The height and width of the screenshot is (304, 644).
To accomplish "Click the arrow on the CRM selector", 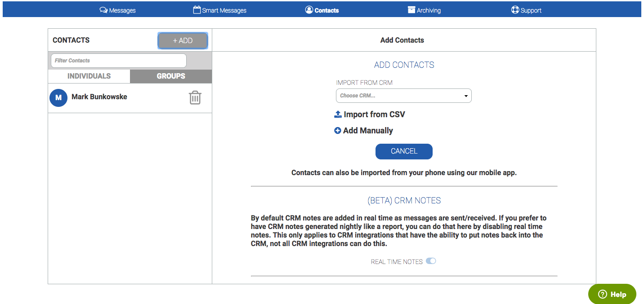I will click(466, 96).
